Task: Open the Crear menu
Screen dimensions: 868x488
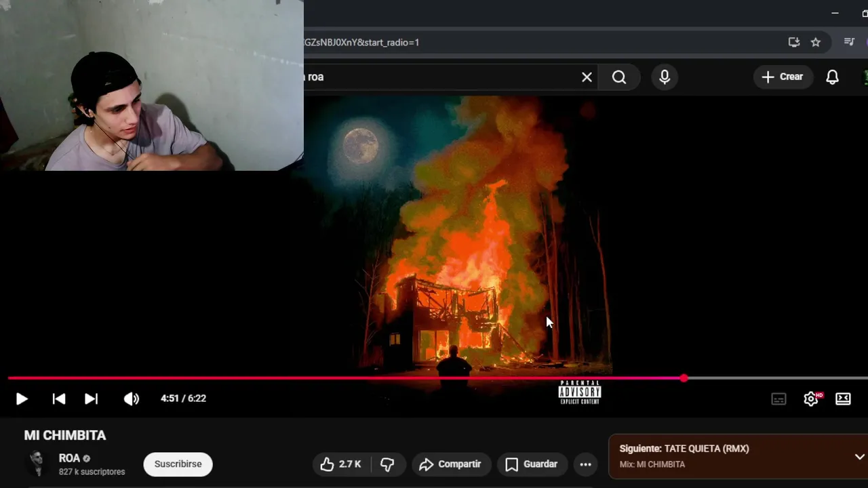Action: 783,77
